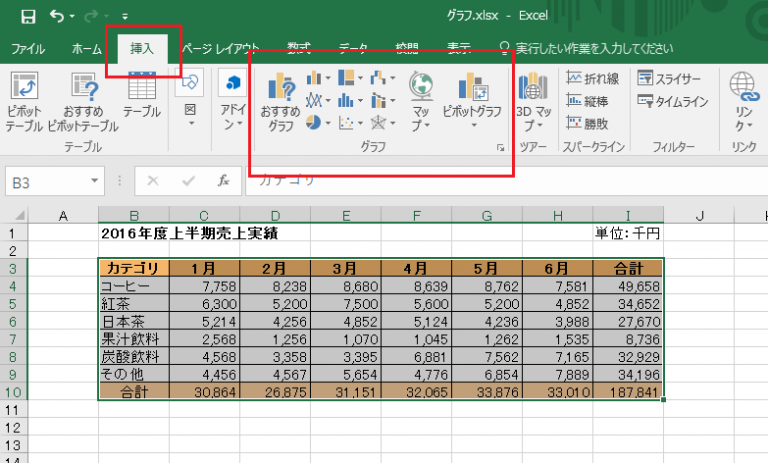
Task: Click the Timeline (タイムライン) filter
Action: point(672,101)
